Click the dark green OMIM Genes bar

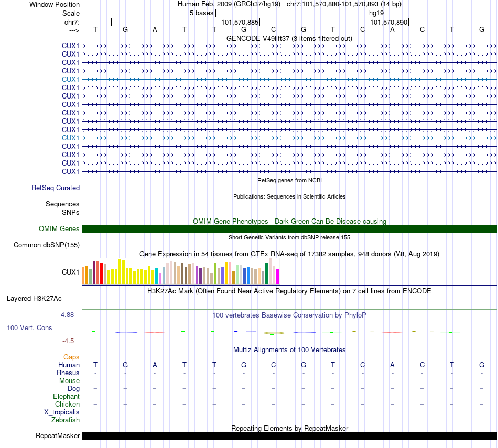click(290, 228)
